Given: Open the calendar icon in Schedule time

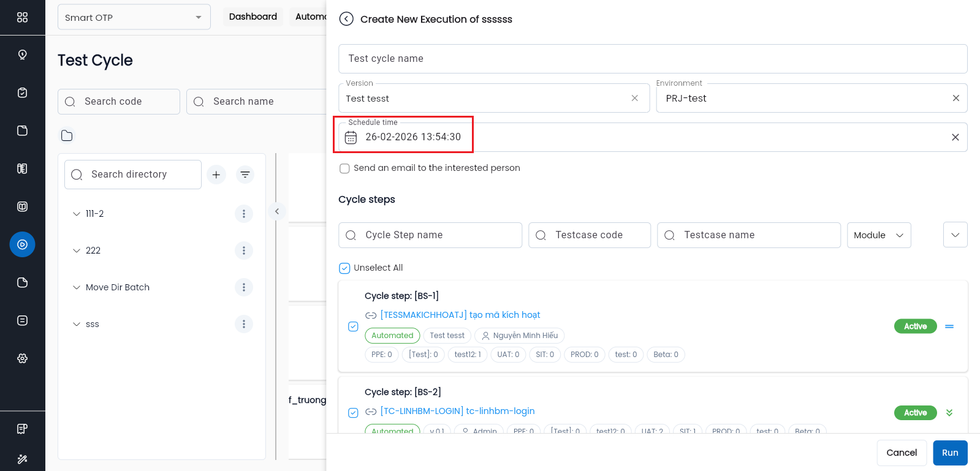Looking at the screenshot, I should 351,138.
